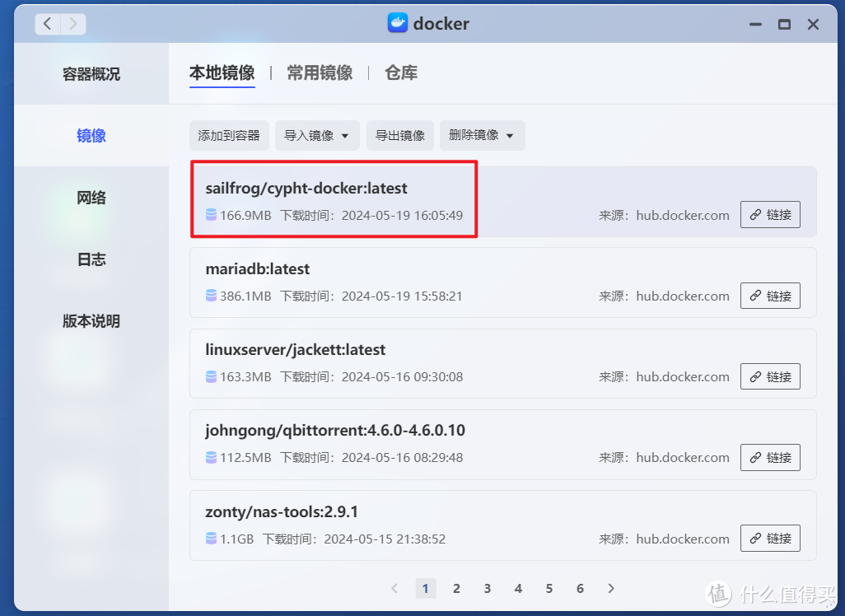845x616 pixels.
Task: Switch to the 本地镜像 tab
Action: [222, 72]
